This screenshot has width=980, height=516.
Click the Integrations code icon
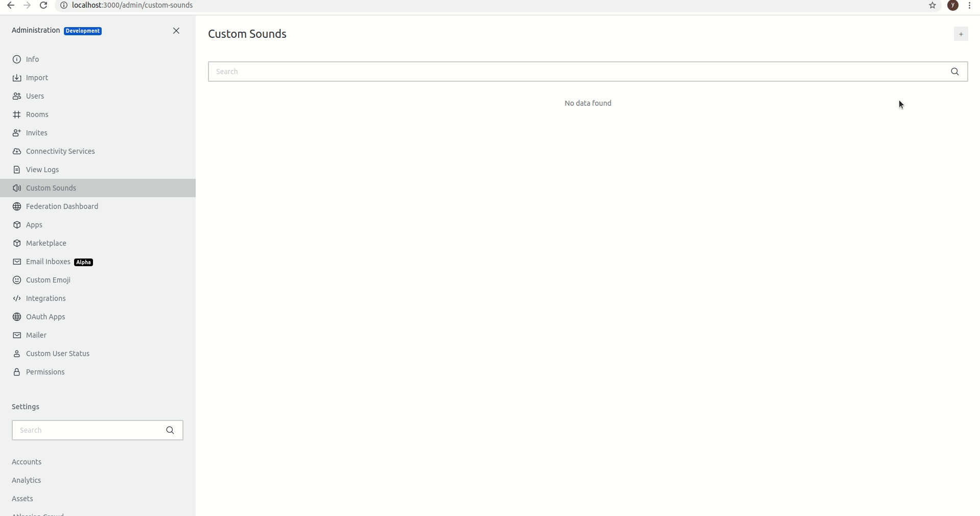pos(17,298)
